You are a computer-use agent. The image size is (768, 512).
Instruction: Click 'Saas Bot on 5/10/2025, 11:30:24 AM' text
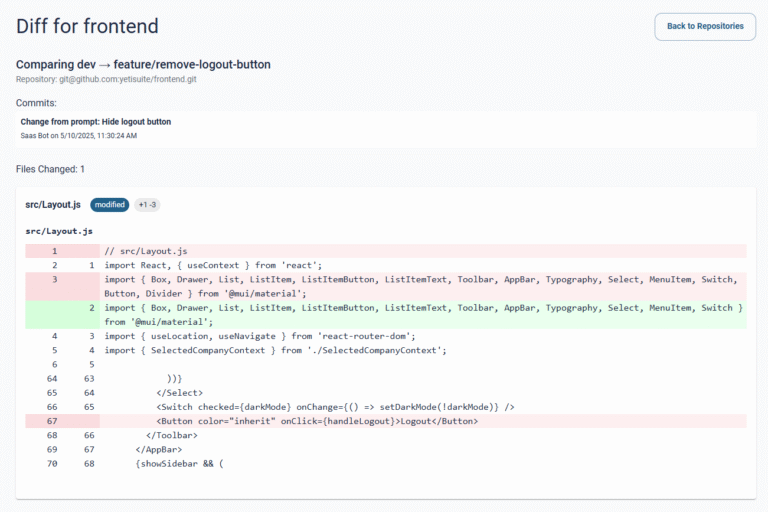[78, 136]
